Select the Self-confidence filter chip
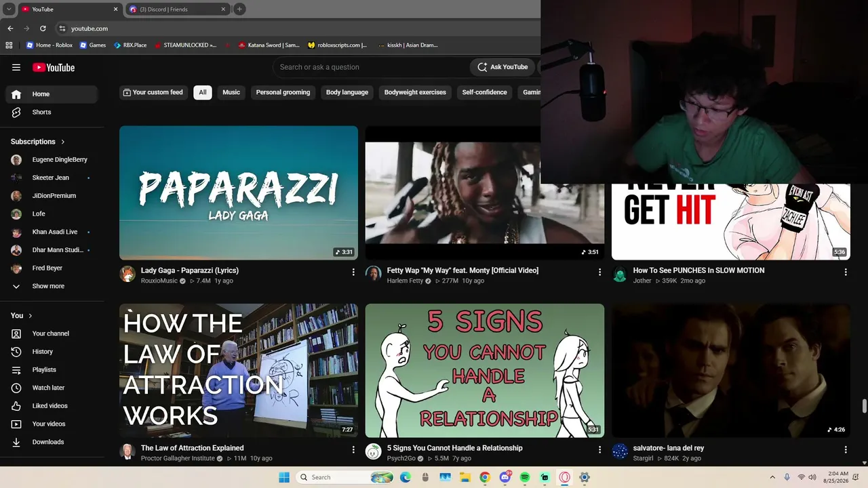The width and height of the screenshot is (868, 488). click(484, 92)
